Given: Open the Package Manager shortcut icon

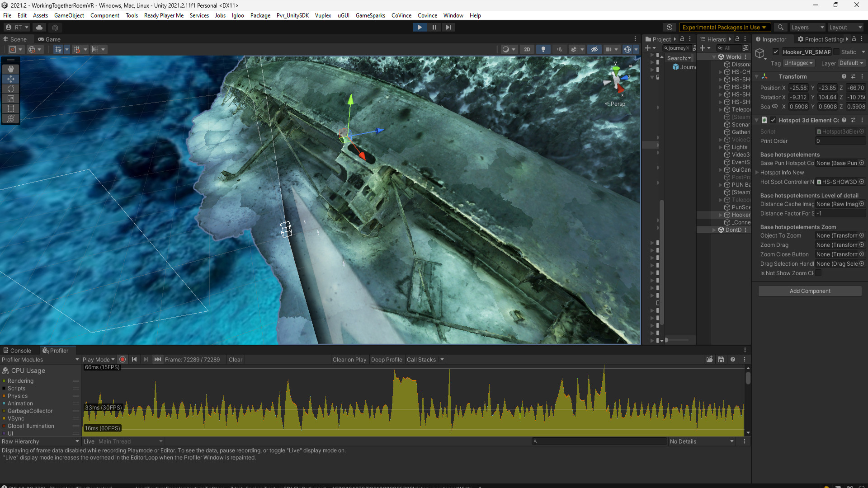Looking at the screenshot, I should point(56,28).
